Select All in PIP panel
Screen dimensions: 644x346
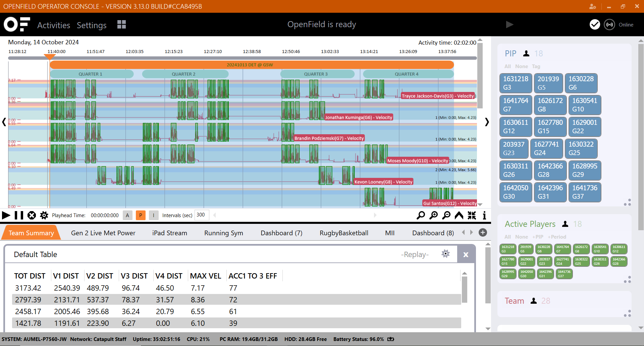pyautogui.click(x=507, y=66)
